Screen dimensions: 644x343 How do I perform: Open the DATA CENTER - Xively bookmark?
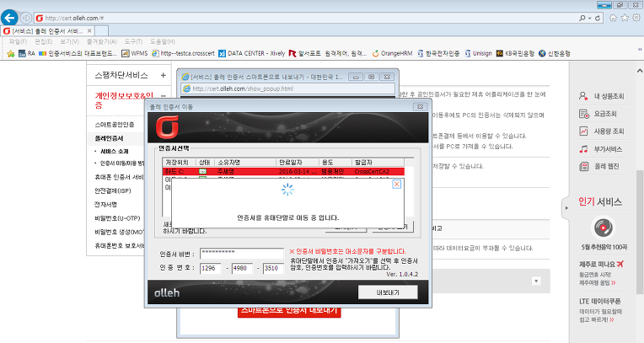point(251,53)
